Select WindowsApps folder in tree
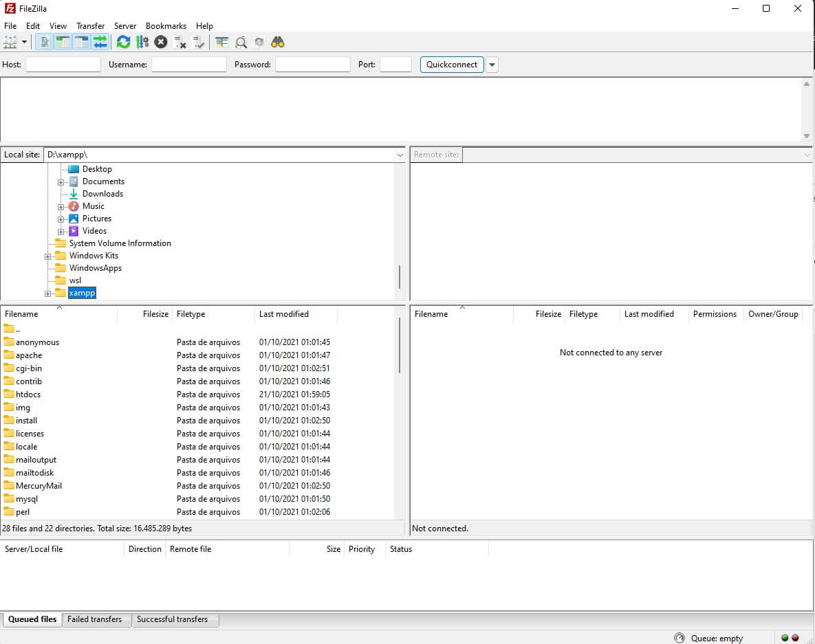This screenshot has height=644, width=815. 95,268
